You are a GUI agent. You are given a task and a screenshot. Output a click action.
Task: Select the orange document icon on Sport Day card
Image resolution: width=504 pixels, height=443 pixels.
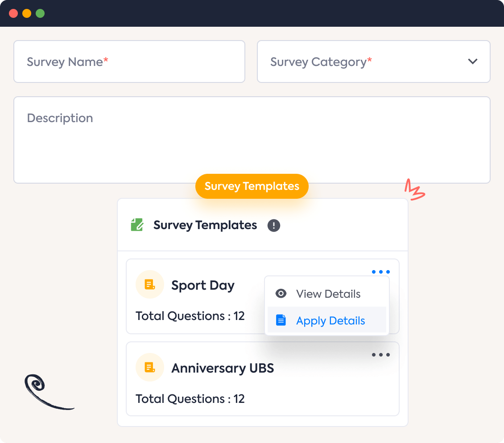pyautogui.click(x=149, y=284)
